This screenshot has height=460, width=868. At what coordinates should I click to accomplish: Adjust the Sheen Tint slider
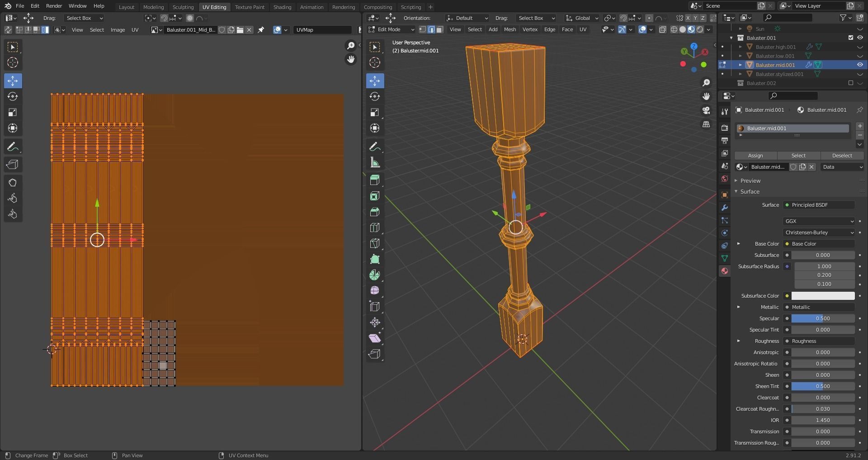point(823,386)
